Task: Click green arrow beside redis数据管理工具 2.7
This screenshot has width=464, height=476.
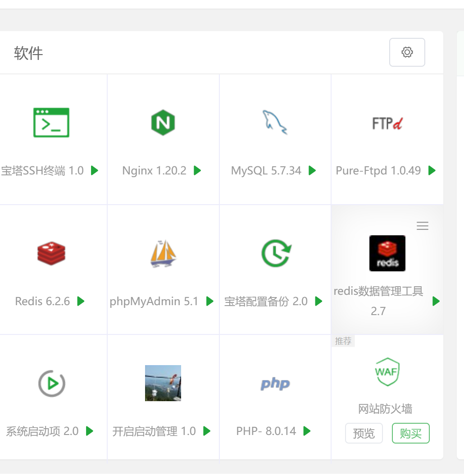Action: point(436,302)
